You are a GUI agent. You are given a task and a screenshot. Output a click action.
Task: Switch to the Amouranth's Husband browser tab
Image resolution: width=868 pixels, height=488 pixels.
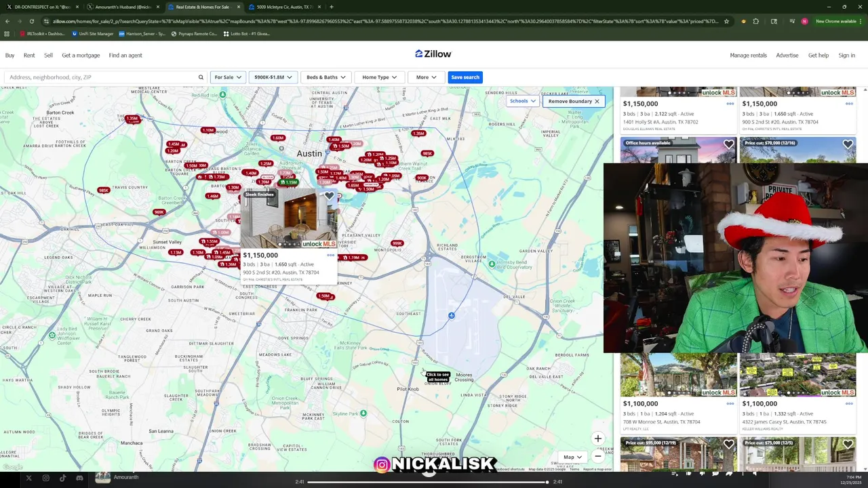click(x=123, y=7)
